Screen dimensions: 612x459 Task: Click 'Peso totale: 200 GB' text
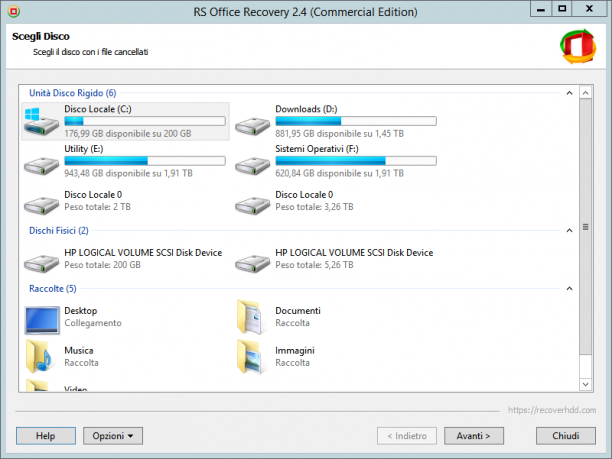102,265
